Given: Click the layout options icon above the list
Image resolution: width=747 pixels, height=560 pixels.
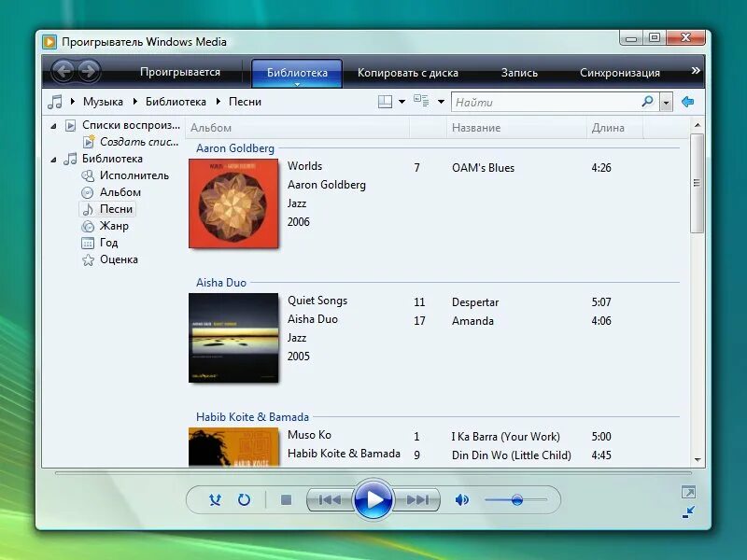Looking at the screenshot, I should [x=384, y=101].
